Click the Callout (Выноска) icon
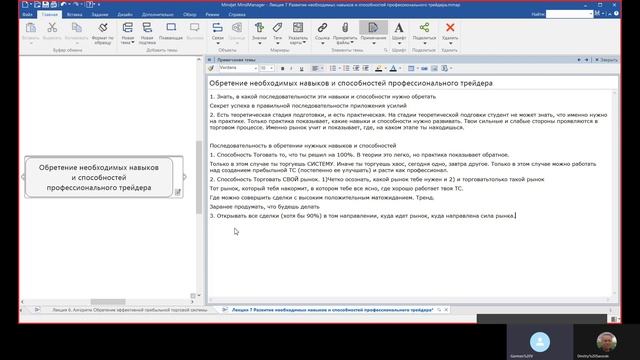 tap(195, 28)
